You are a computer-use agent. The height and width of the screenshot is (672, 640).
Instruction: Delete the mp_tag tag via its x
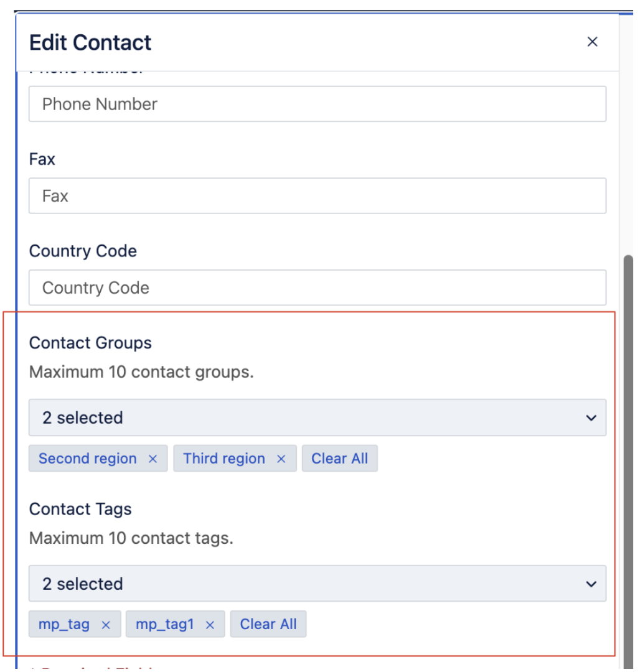[x=106, y=625]
